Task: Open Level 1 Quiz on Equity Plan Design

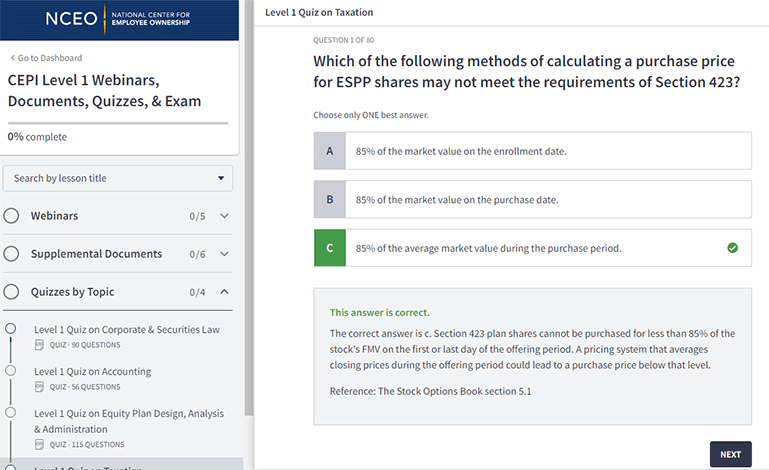Action: coord(128,421)
